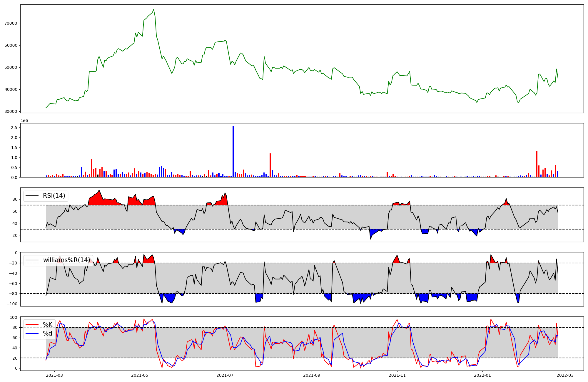Click the 2.5 tick label on volume axis
The width and height of the screenshot is (588, 382).
tap(15, 128)
